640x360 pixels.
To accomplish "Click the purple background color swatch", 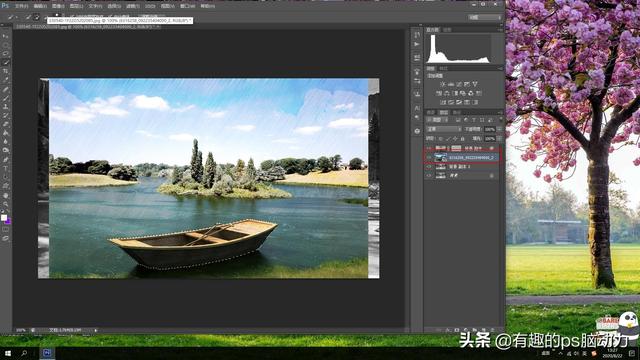I will pyautogui.click(x=8, y=221).
